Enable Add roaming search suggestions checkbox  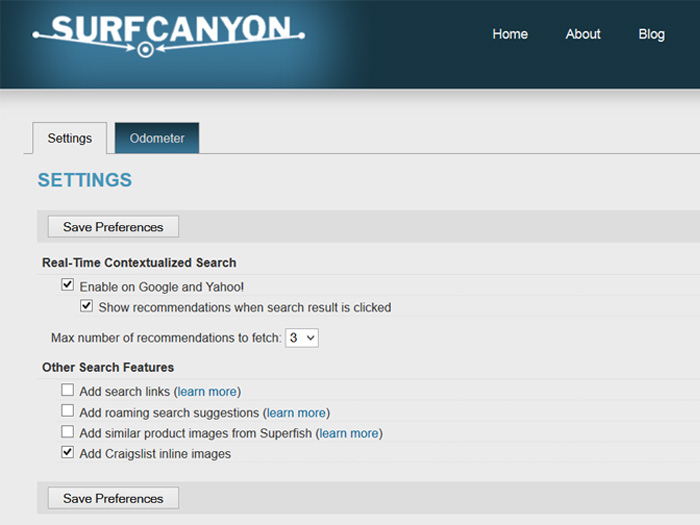pyautogui.click(x=67, y=411)
